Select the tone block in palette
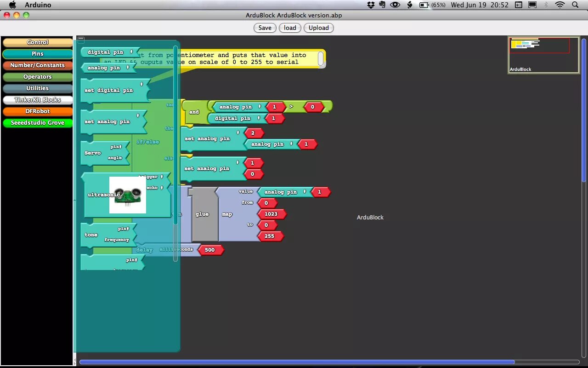588x368 pixels. tap(108, 235)
